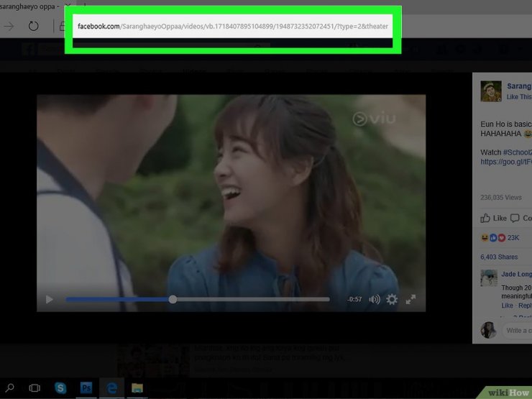This screenshot has width=532, height=399.
Task: Open Jade Long commenter's name link
Action: coord(516,274)
